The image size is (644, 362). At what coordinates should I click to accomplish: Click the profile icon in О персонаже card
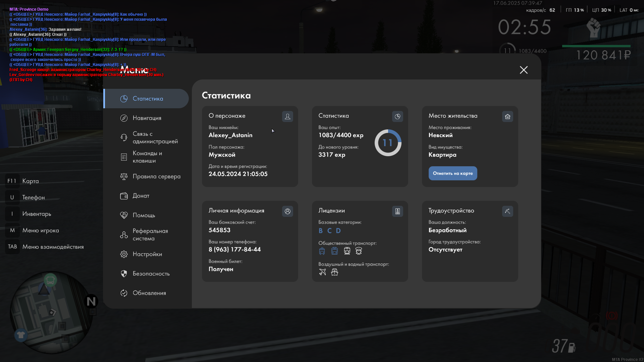287,116
